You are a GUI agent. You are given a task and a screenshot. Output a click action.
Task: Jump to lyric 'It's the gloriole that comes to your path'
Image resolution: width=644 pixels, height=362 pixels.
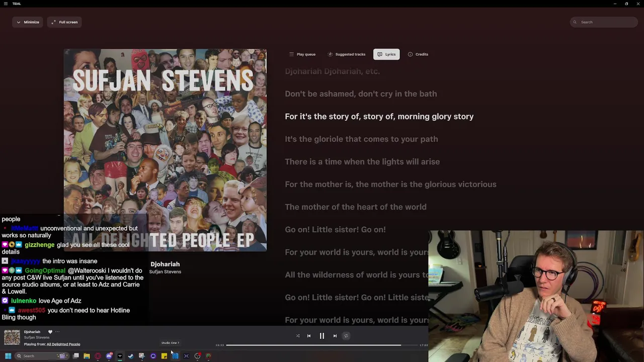361,139
